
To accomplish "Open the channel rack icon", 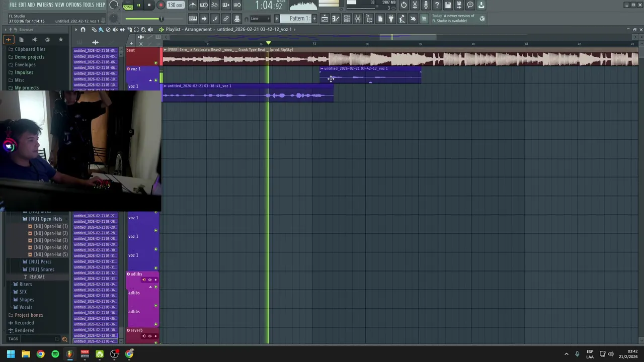I will 347,19.
